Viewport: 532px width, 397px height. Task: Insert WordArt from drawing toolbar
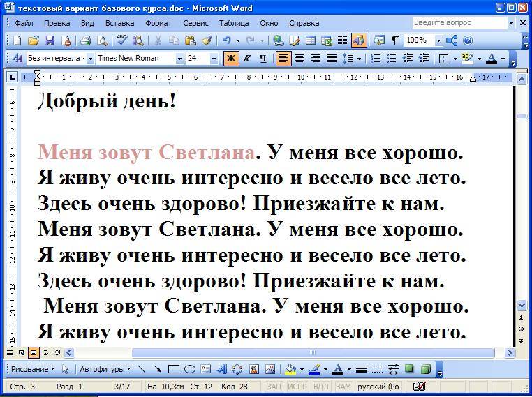click(221, 369)
